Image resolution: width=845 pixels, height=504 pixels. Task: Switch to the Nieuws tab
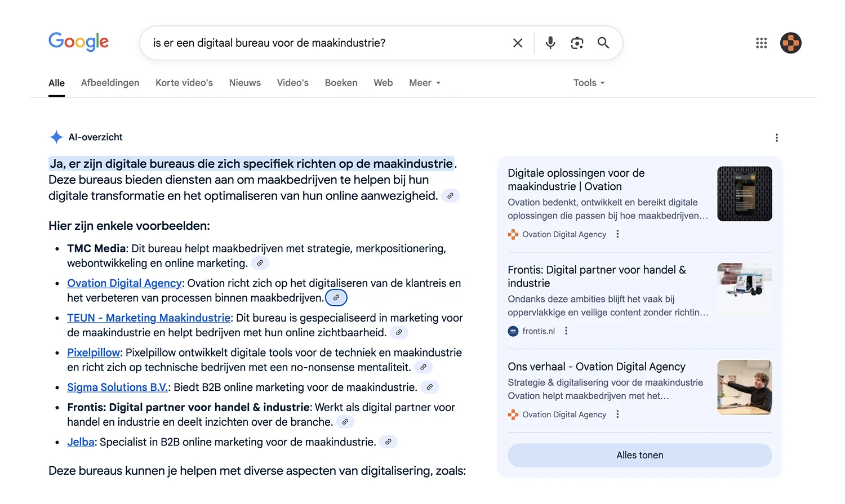245,83
